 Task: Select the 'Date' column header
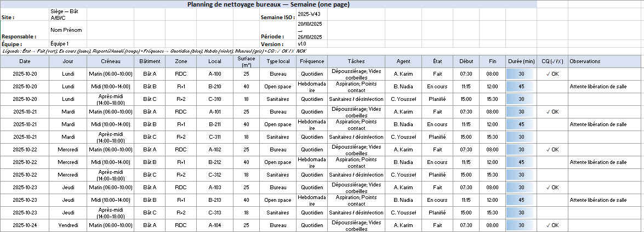pos(25,61)
